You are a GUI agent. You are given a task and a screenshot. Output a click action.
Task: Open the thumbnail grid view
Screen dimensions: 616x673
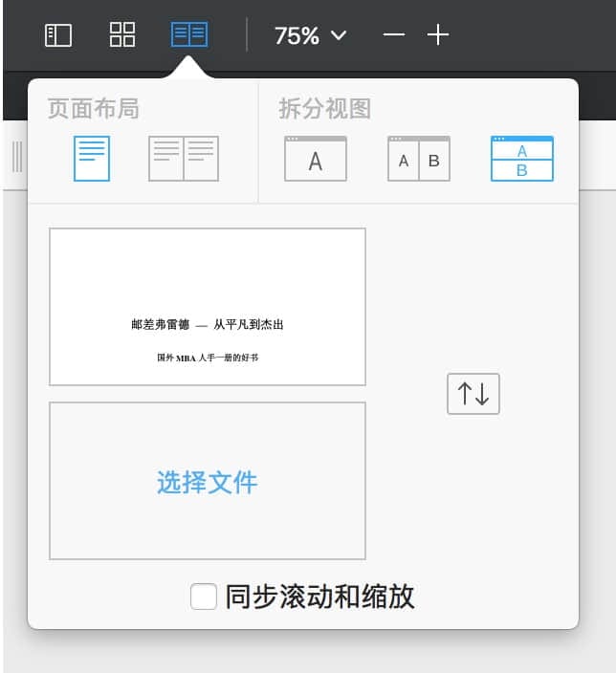[122, 35]
